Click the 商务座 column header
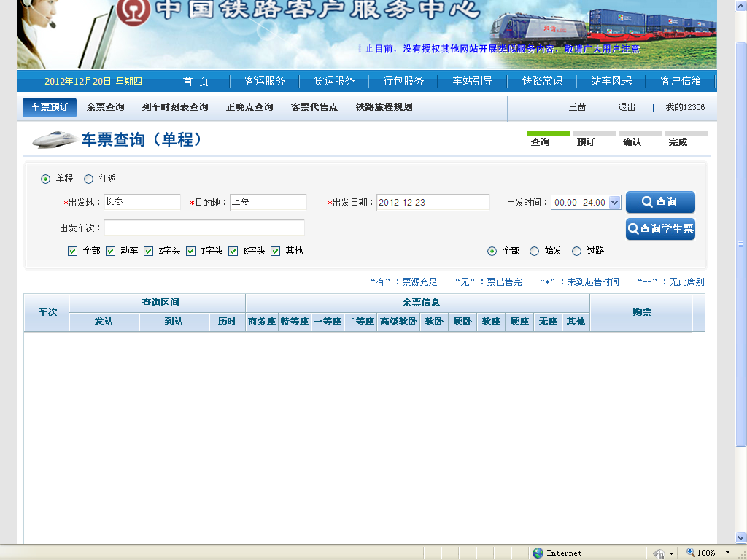This screenshot has width=747, height=560. (262, 322)
